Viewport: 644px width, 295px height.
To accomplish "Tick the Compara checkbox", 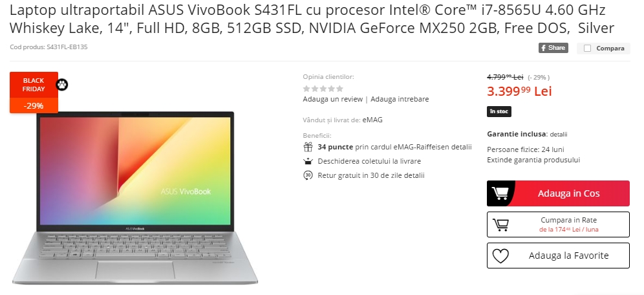I will [587, 49].
